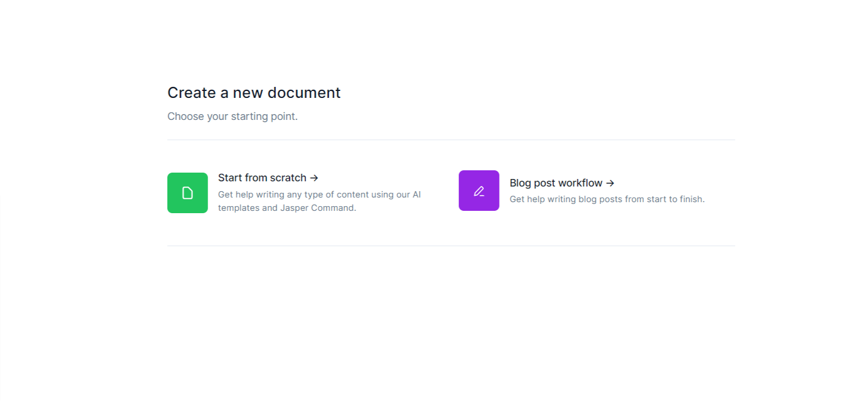
Task: Open the Blog post workflow link
Action: [x=562, y=183]
